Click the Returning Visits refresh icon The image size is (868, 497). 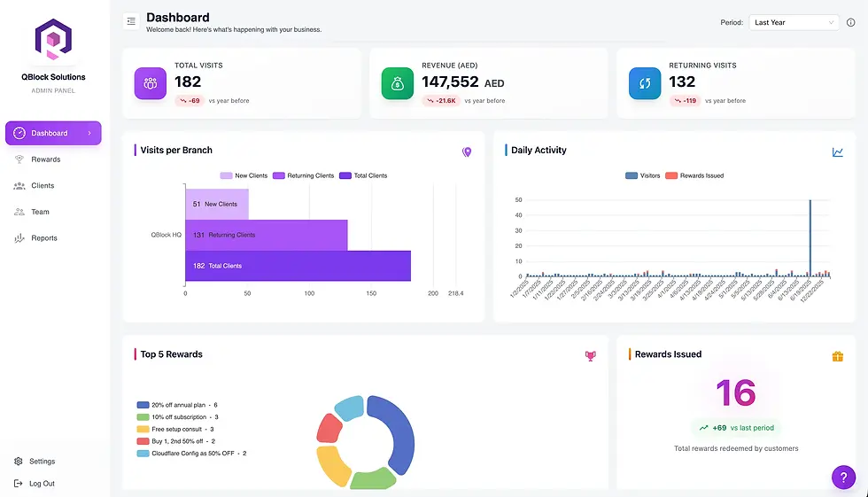pyautogui.click(x=645, y=83)
